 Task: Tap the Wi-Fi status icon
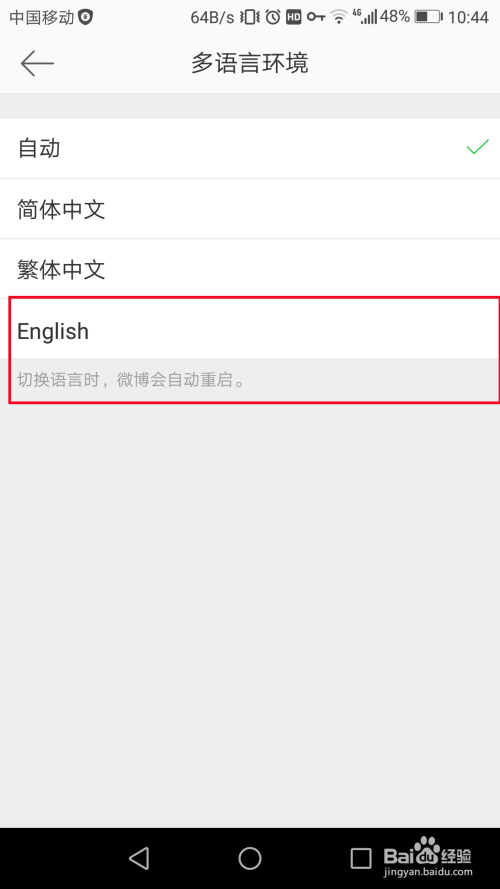tap(338, 17)
